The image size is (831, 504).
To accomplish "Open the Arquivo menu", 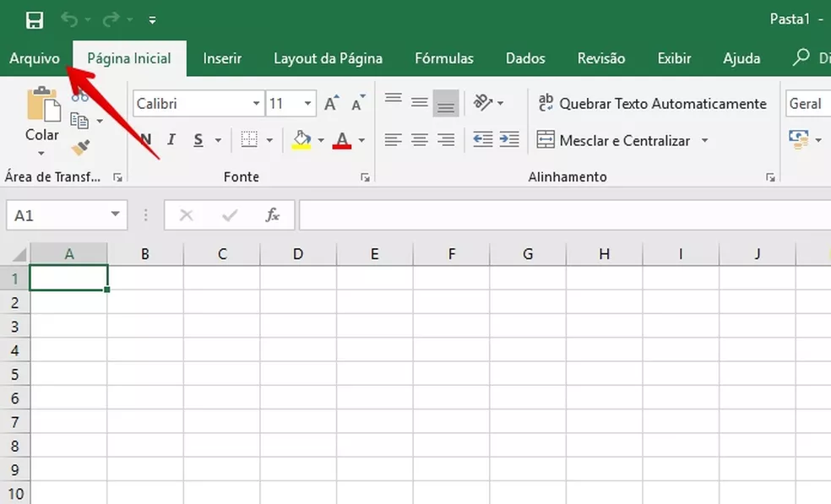I will tap(35, 58).
